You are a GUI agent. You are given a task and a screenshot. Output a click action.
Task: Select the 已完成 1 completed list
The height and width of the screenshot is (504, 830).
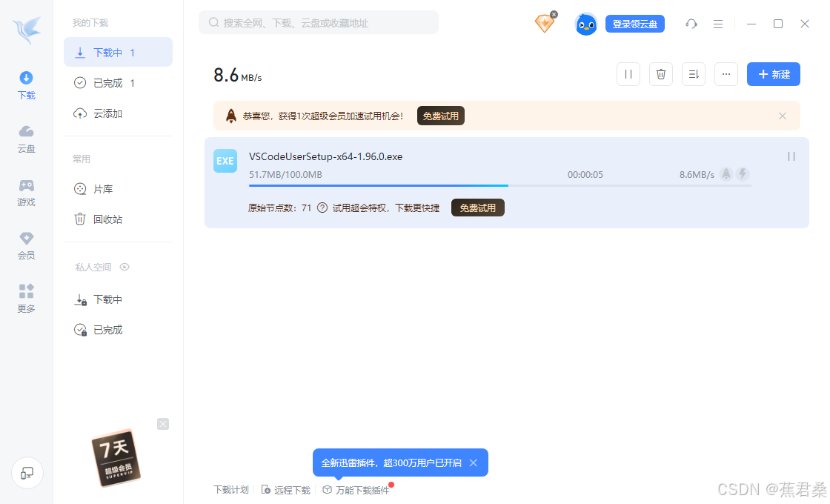coord(118,83)
